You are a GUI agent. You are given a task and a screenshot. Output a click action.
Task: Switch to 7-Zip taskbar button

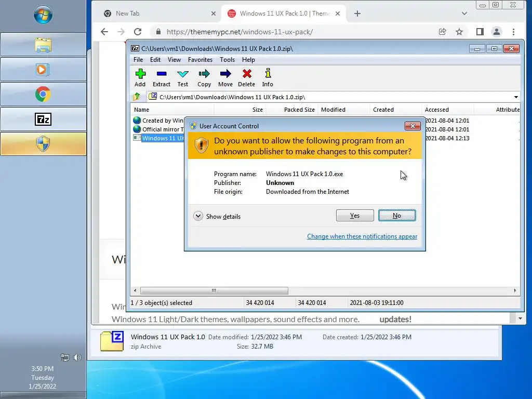43,119
